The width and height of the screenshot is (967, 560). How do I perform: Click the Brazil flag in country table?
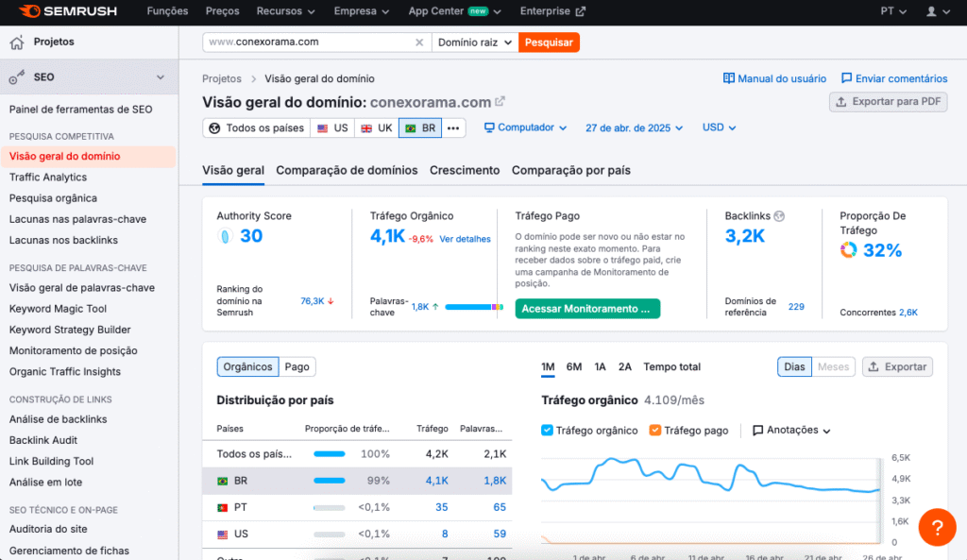(x=223, y=481)
